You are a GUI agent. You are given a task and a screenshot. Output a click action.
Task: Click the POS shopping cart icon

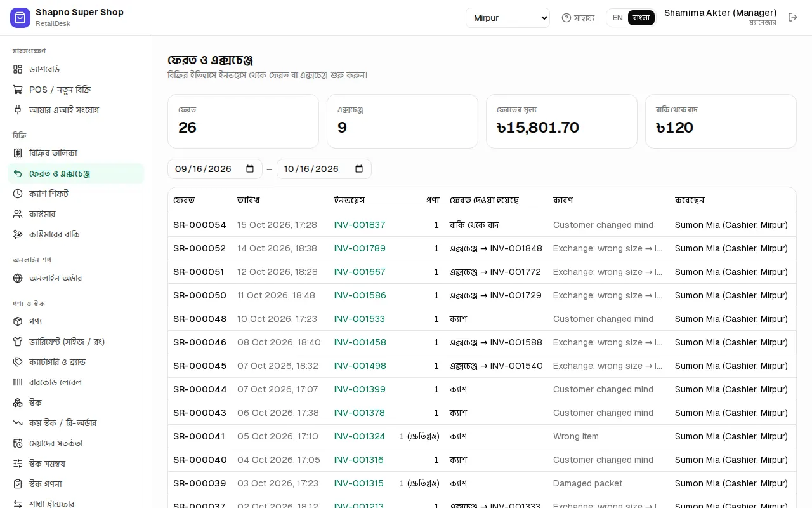click(18, 90)
